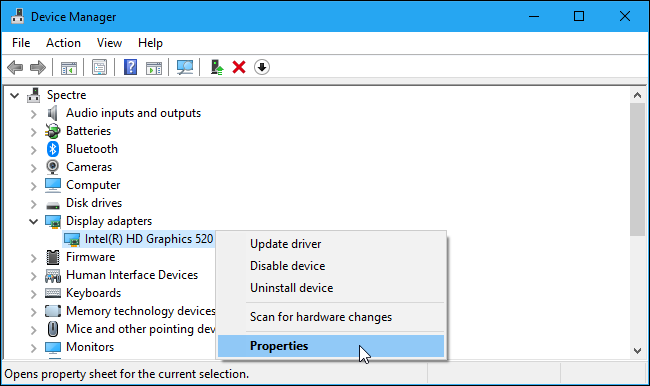
Task: Expand the Cameras chevron
Action: click(x=34, y=168)
